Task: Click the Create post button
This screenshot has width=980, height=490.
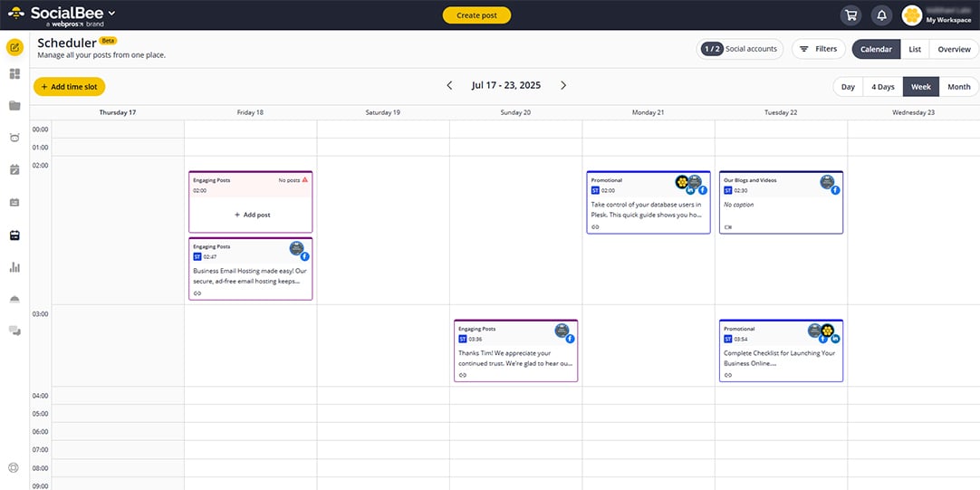Action: click(477, 15)
